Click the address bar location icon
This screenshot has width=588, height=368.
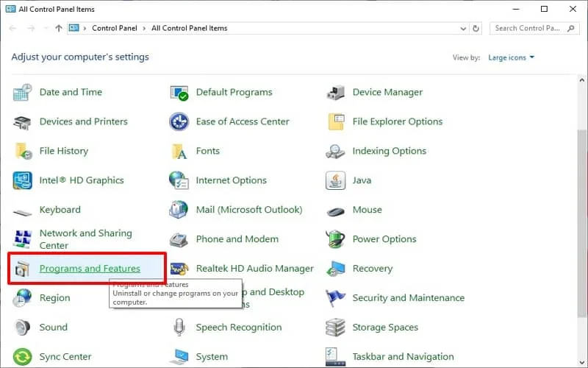74,28
